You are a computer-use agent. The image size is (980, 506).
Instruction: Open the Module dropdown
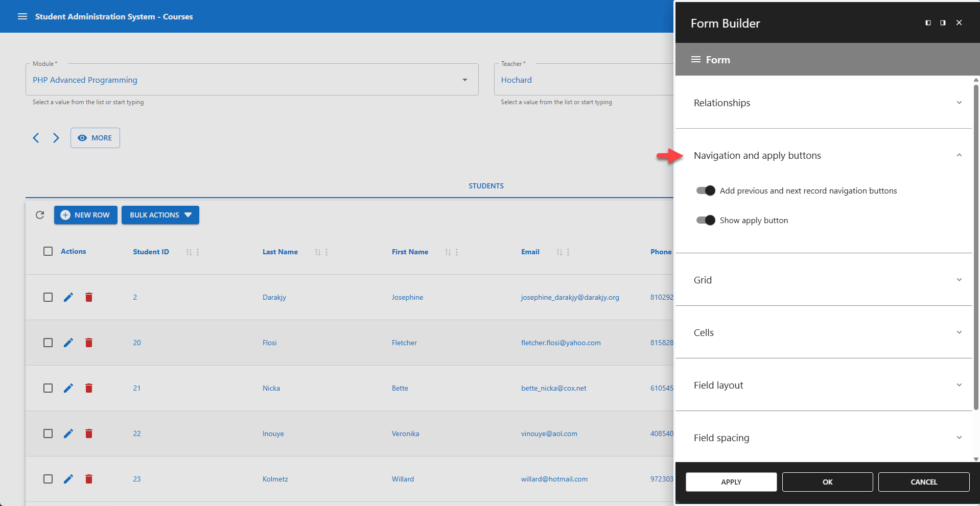point(464,80)
